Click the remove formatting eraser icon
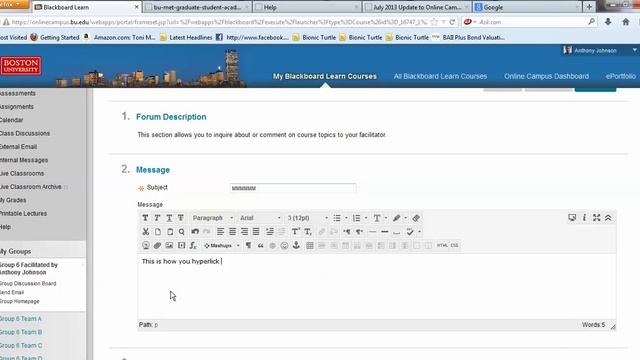 pos(416,218)
